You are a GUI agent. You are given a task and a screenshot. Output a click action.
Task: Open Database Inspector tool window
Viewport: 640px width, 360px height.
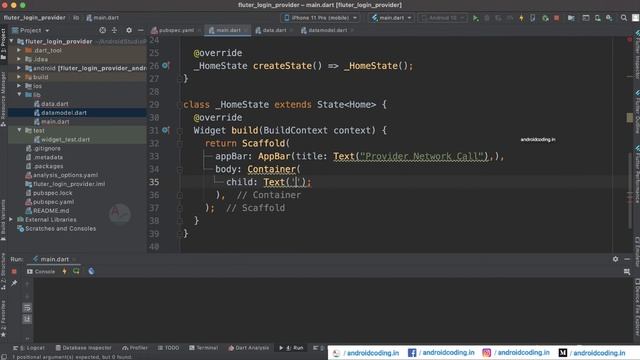(83, 348)
